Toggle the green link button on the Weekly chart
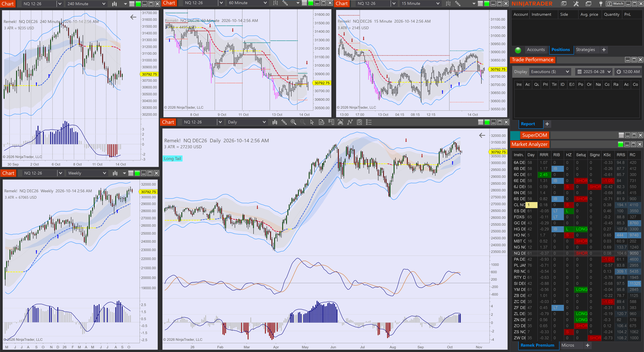 [x=137, y=173]
